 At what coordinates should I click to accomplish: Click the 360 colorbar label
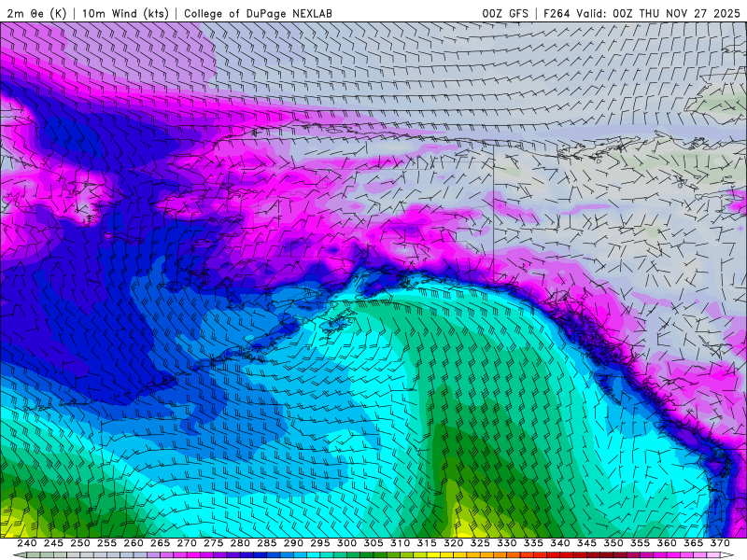click(667, 543)
